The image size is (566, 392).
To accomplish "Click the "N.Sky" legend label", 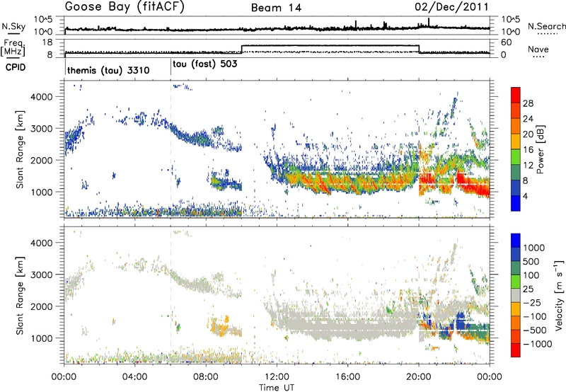I will [13, 26].
